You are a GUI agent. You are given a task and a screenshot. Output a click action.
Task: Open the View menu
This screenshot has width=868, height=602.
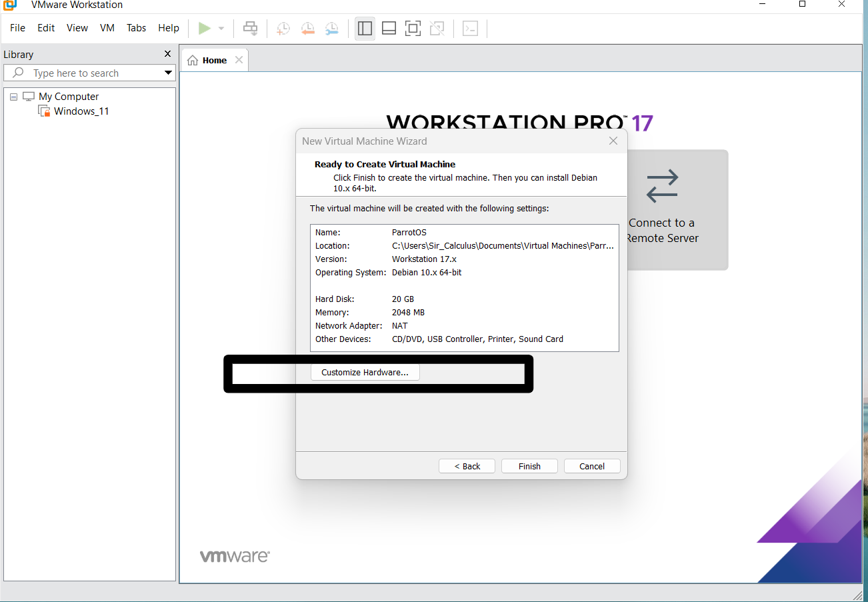pyautogui.click(x=77, y=28)
